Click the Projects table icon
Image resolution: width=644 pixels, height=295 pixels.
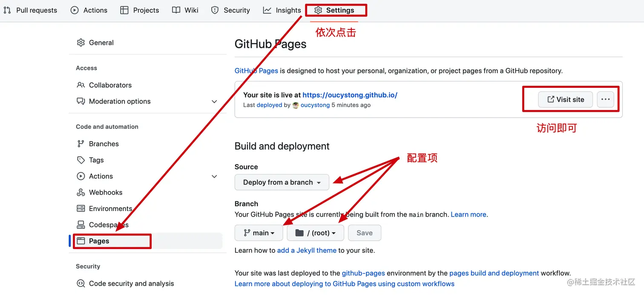click(x=124, y=10)
